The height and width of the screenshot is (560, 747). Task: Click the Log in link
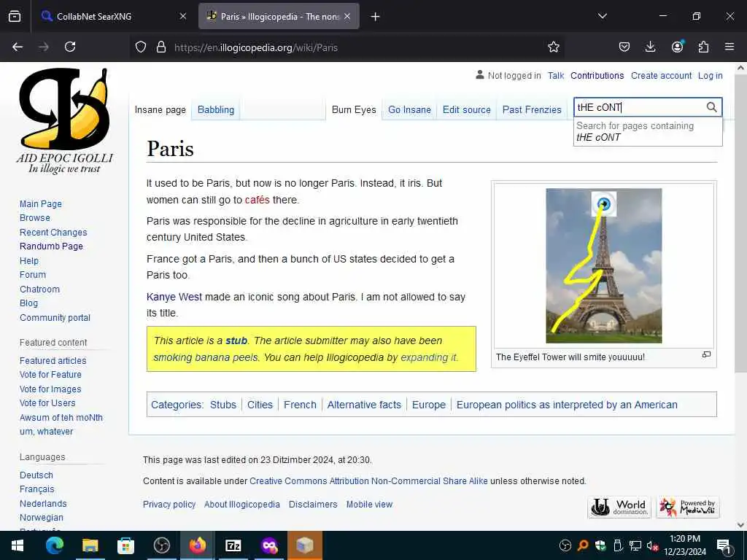pyautogui.click(x=710, y=76)
